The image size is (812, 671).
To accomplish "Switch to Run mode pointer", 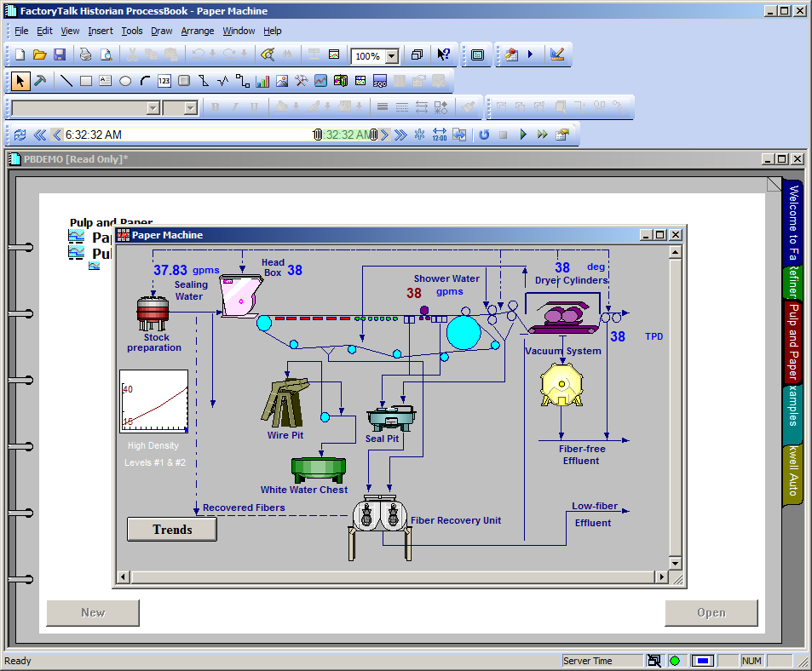I will 20,81.
